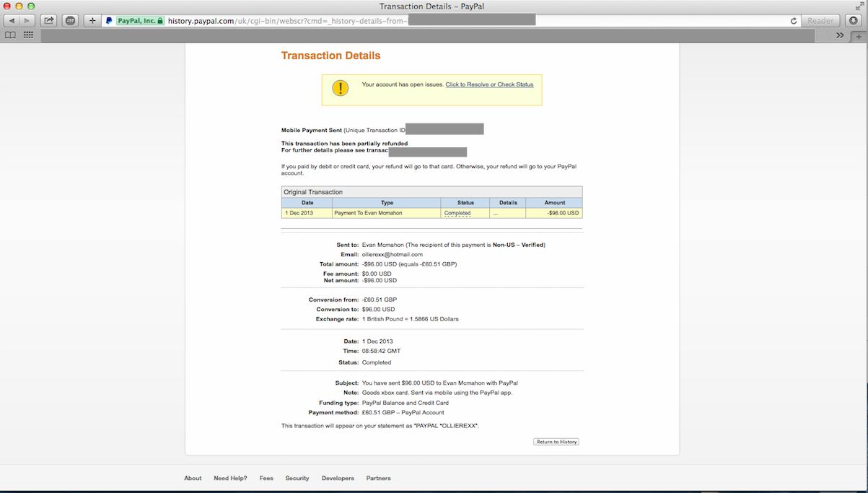This screenshot has height=493, width=868.
Task: Open the Share button in the toolbar
Action: (48, 21)
